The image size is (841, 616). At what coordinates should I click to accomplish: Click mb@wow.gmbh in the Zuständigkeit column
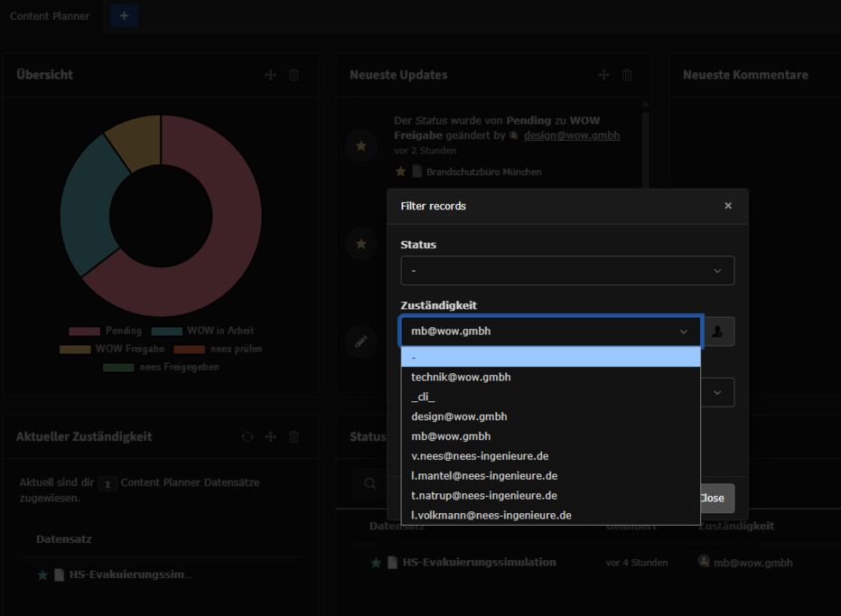point(752,563)
